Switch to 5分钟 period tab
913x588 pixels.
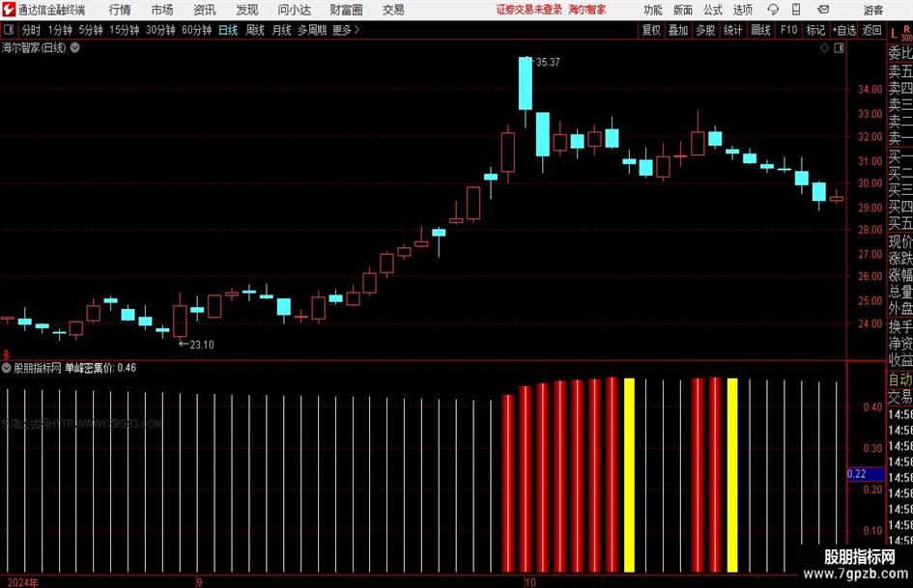[x=91, y=30]
